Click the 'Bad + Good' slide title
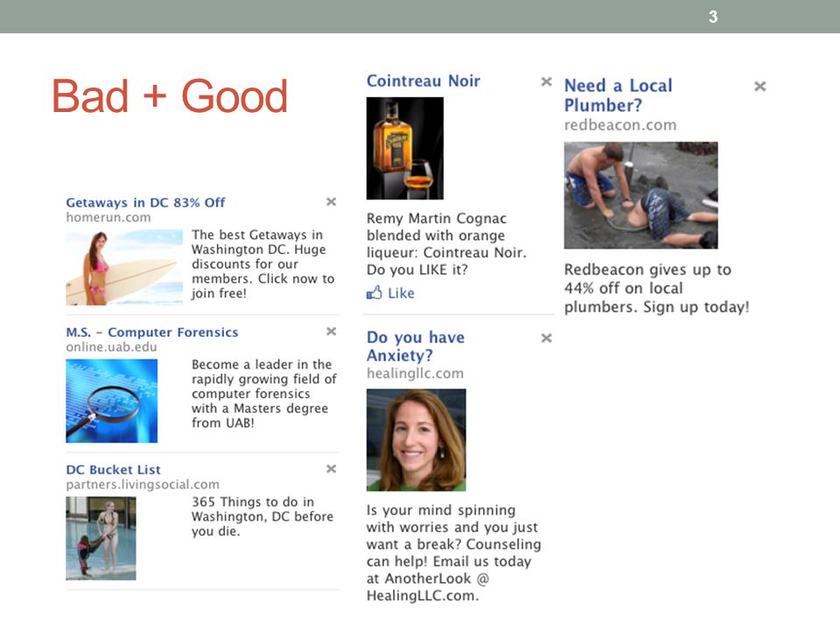 click(170, 96)
